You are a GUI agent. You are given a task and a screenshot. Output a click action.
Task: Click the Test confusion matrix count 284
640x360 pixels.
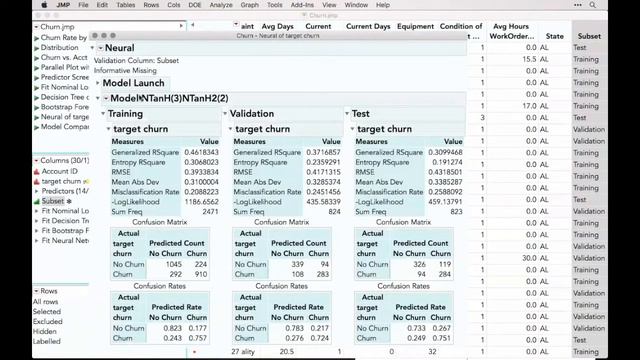445,274
